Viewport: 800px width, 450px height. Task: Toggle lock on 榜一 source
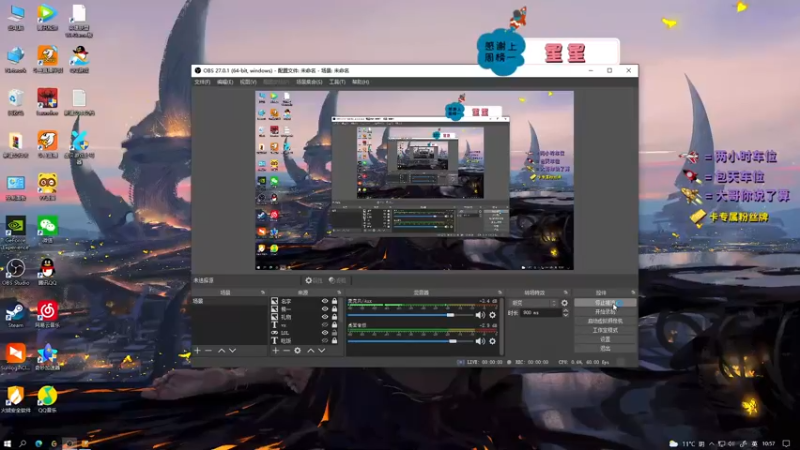[335, 309]
